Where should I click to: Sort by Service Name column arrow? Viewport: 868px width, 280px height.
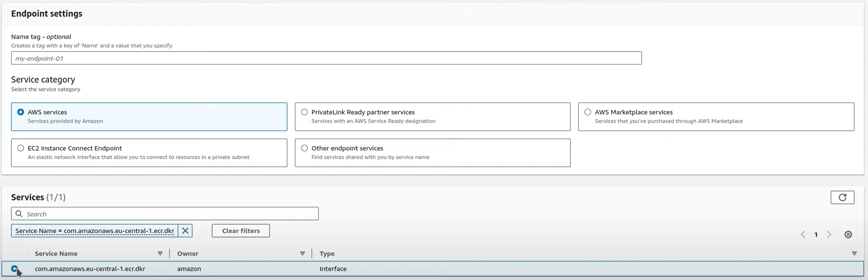pos(160,253)
